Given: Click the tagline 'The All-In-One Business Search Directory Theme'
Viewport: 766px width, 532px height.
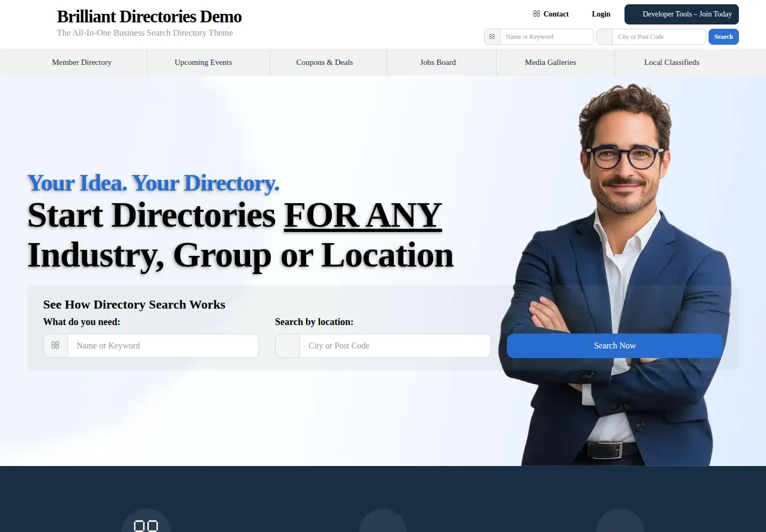Looking at the screenshot, I should 145,33.
